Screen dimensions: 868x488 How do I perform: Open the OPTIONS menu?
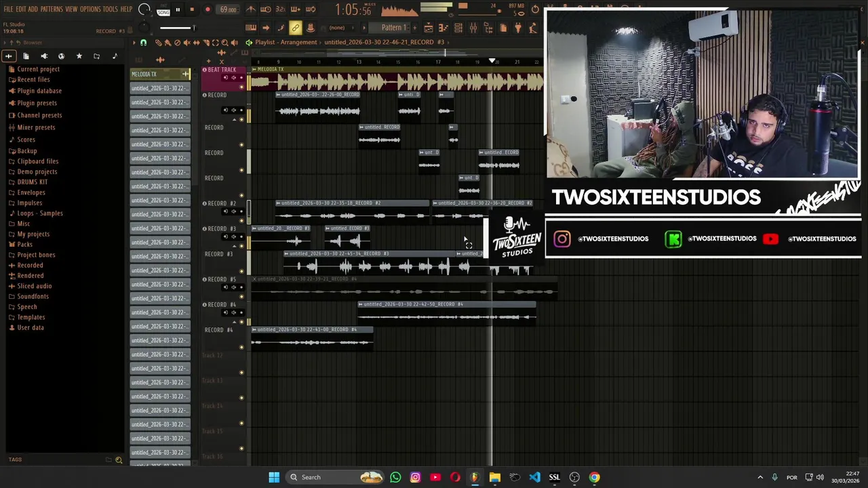click(x=90, y=9)
